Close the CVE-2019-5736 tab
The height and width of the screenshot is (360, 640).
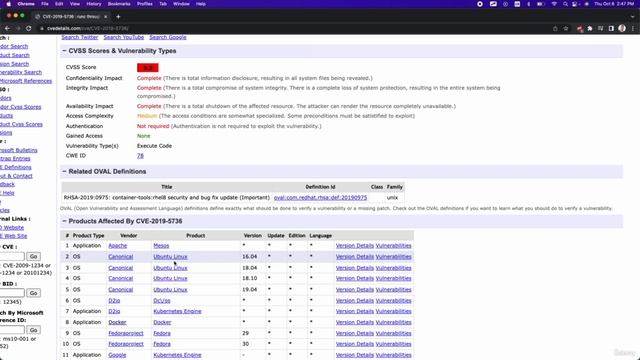pyautogui.click(x=105, y=16)
